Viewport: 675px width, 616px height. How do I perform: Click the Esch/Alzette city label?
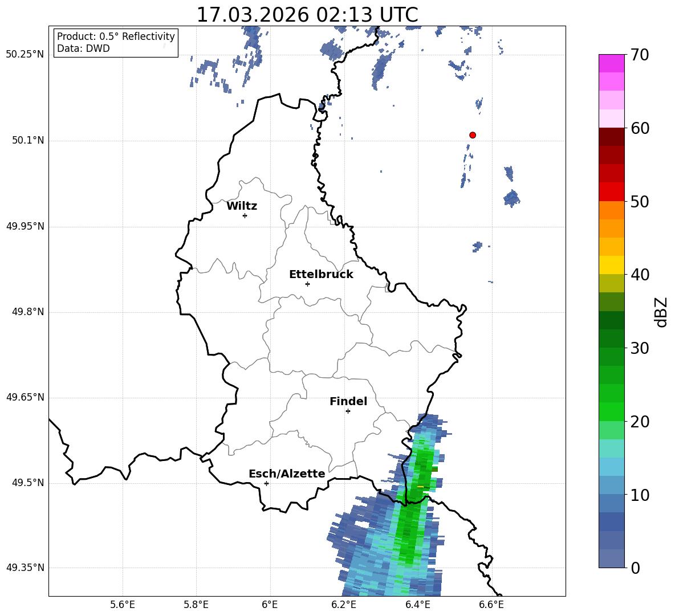click(287, 474)
